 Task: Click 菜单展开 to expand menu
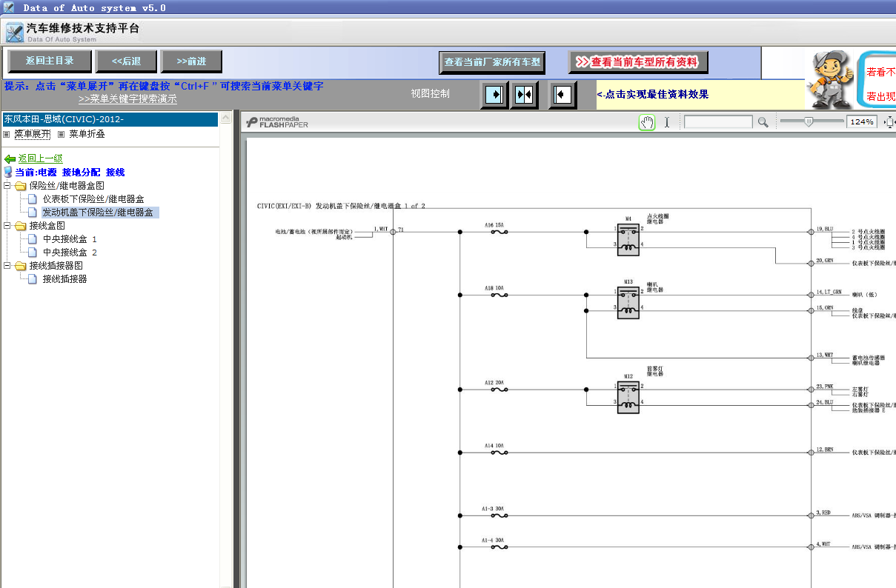(x=33, y=134)
